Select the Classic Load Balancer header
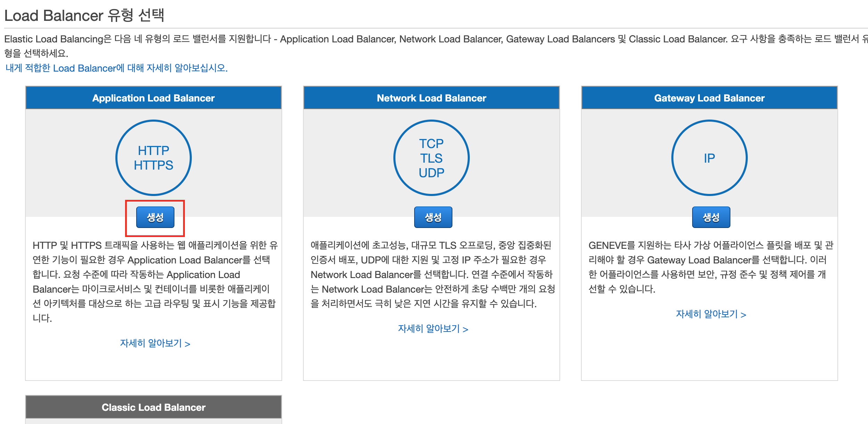 tap(153, 407)
